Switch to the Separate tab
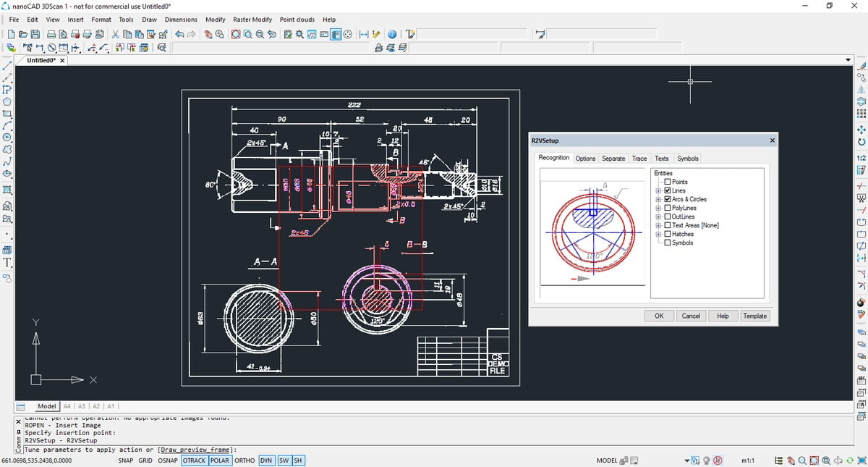 click(613, 159)
